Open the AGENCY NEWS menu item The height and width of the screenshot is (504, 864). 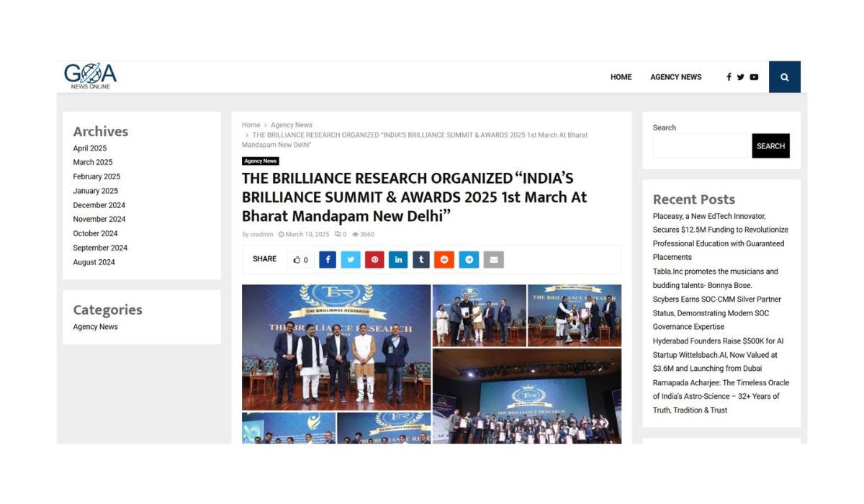tap(675, 77)
